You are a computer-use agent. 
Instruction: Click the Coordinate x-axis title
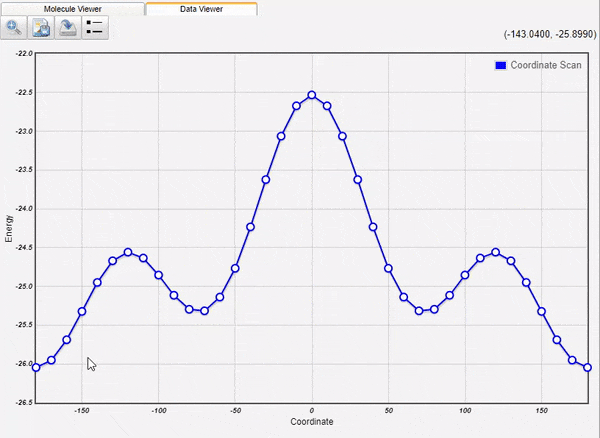tap(312, 422)
